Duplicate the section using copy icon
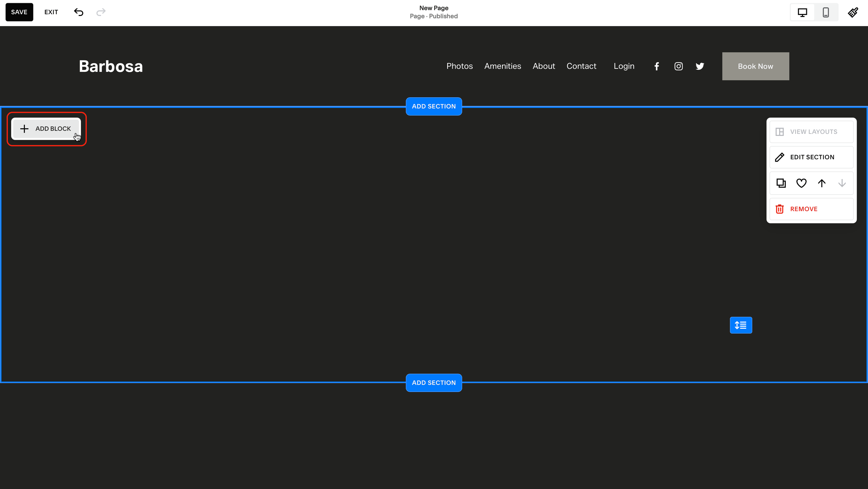 click(781, 183)
